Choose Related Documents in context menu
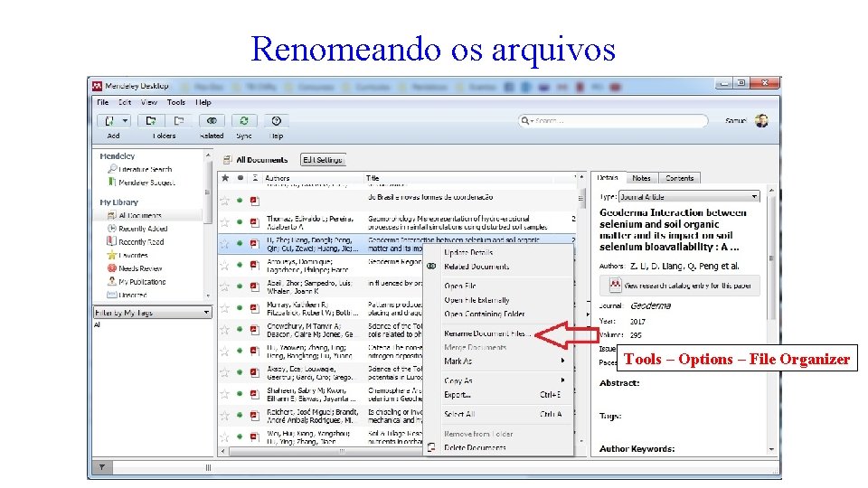The image size is (868, 488). (476, 266)
